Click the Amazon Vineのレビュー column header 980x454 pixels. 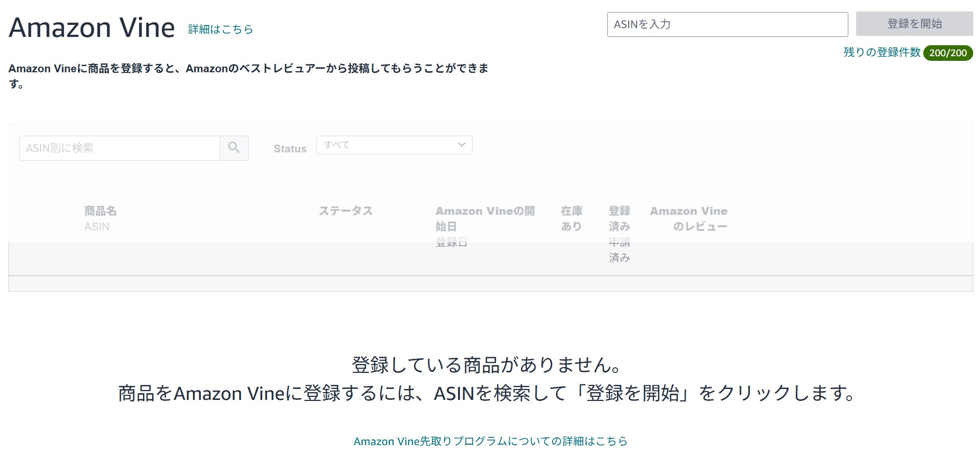[689, 218]
